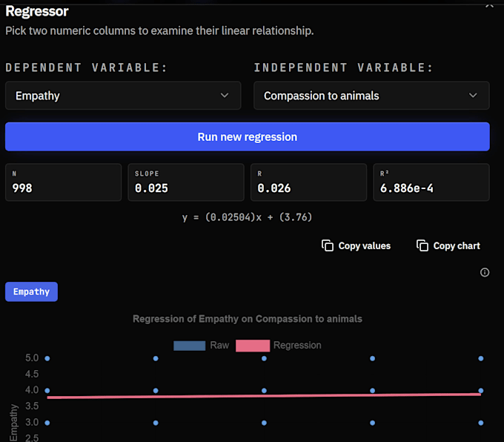Click the blue Raw legend swatch
504x442 pixels.
[x=189, y=346]
